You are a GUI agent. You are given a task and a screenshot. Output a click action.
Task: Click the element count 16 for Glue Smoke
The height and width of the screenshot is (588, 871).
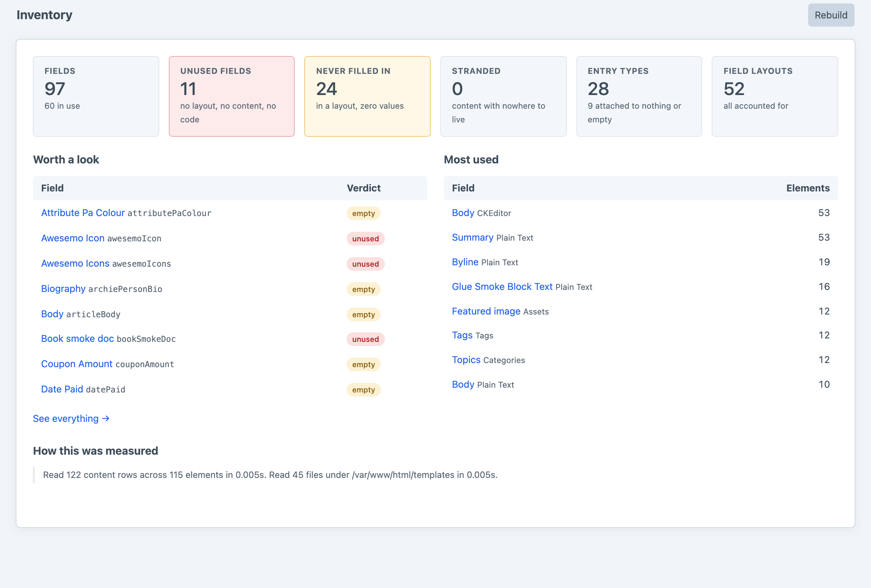[x=824, y=287]
